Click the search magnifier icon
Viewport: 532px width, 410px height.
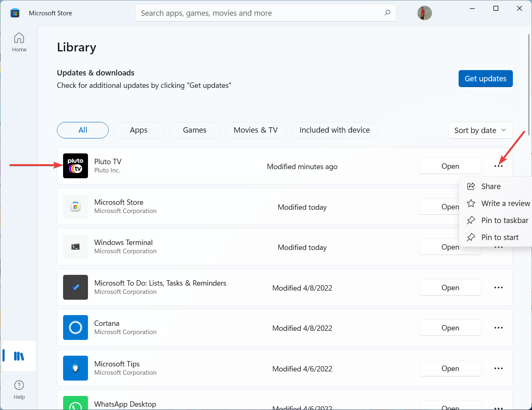tap(387, 13)
